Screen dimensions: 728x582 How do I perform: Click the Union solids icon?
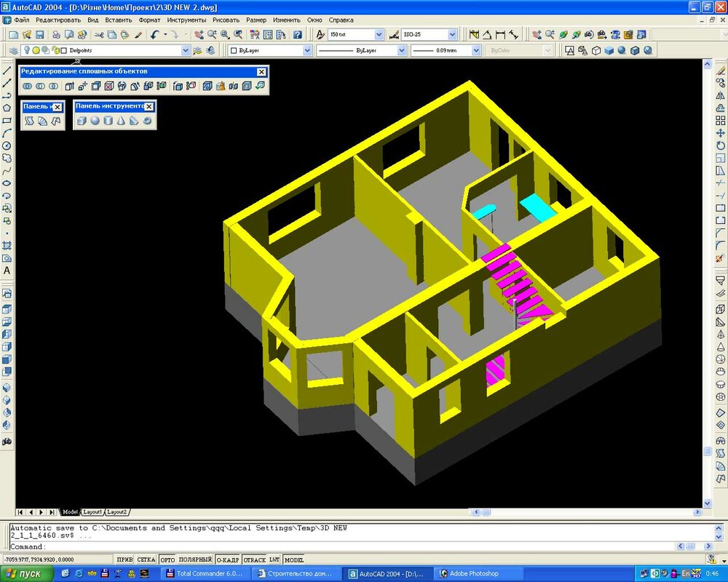(27, 86)
